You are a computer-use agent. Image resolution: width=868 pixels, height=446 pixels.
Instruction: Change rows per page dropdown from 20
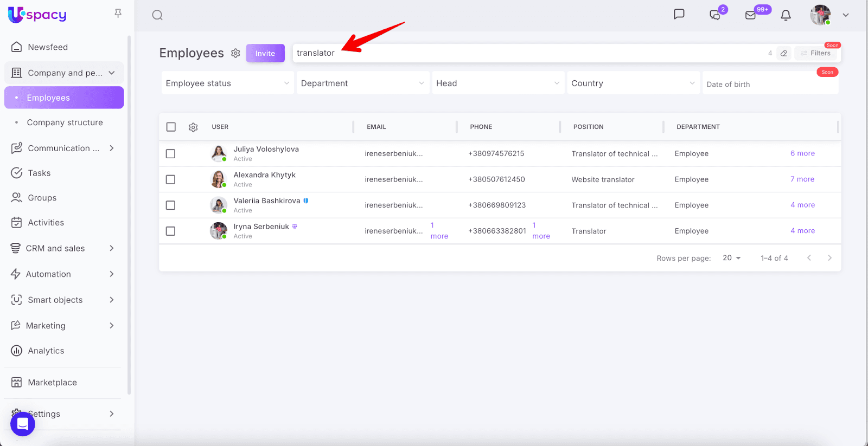[731, 258]
